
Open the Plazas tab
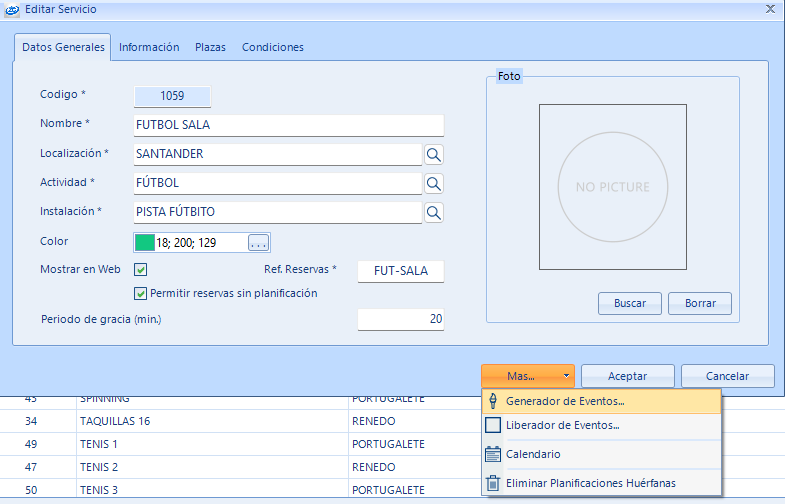coord(210,47)
